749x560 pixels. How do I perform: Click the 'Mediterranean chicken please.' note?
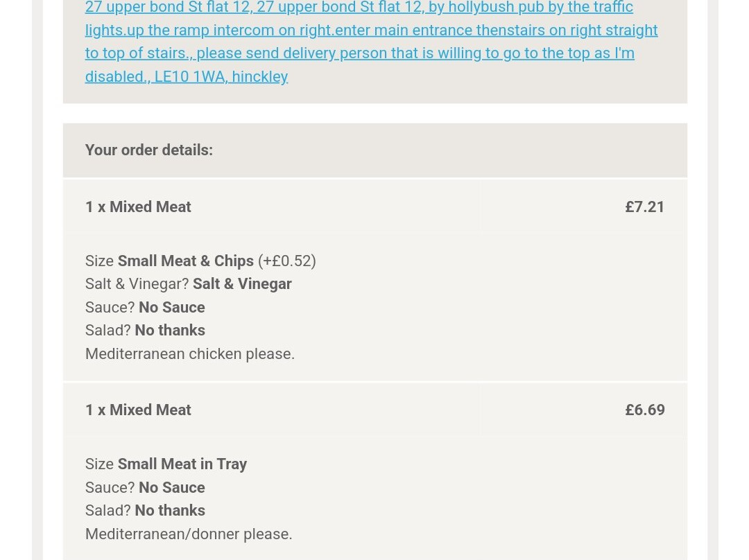[190, 353]
